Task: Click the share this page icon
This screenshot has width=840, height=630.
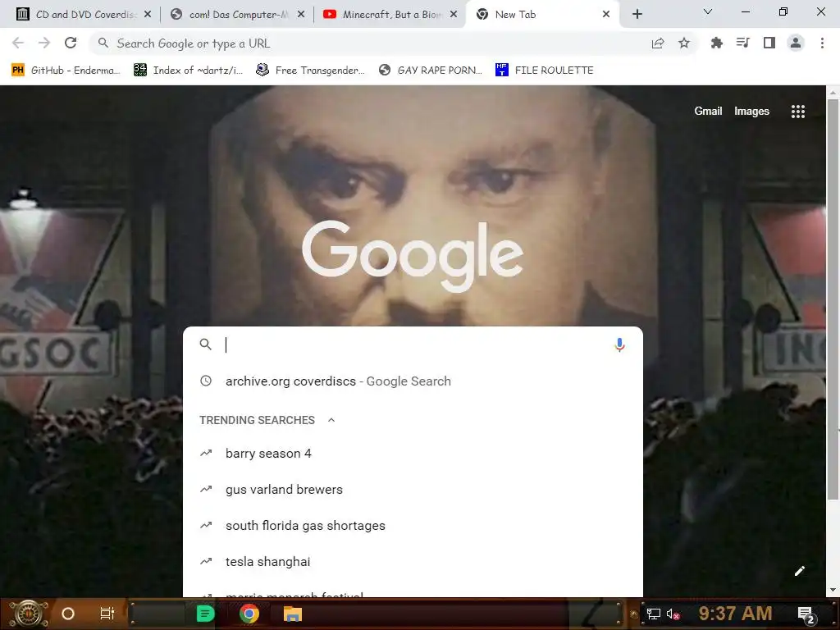Action: pos(658,43)
